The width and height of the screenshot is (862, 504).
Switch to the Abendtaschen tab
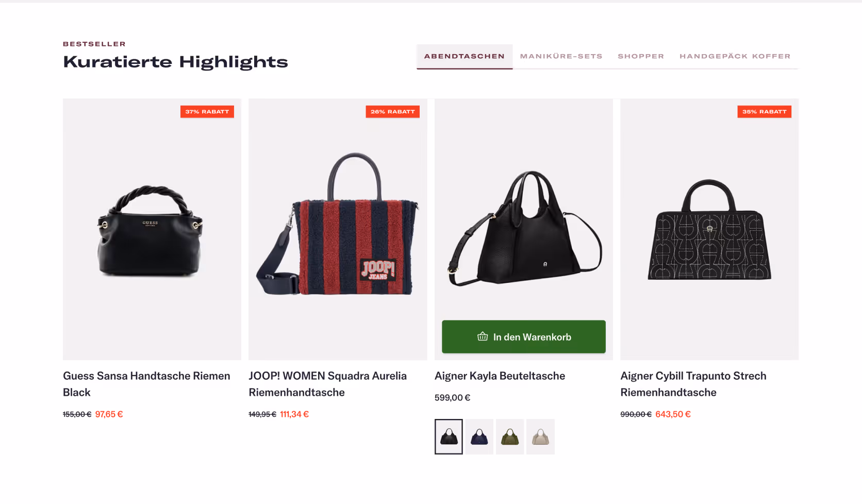(x=465, y=56)
